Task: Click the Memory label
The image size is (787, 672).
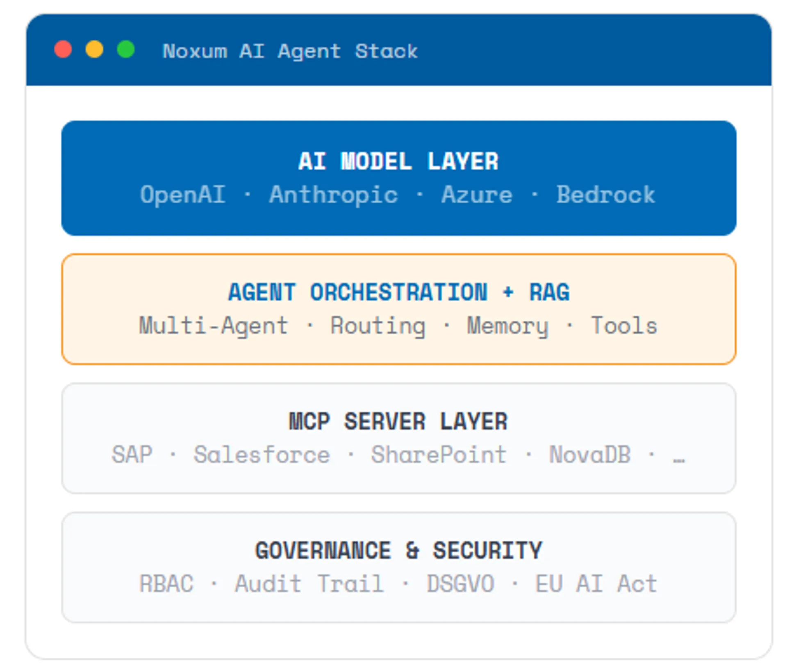Action: tap(507, 326)
